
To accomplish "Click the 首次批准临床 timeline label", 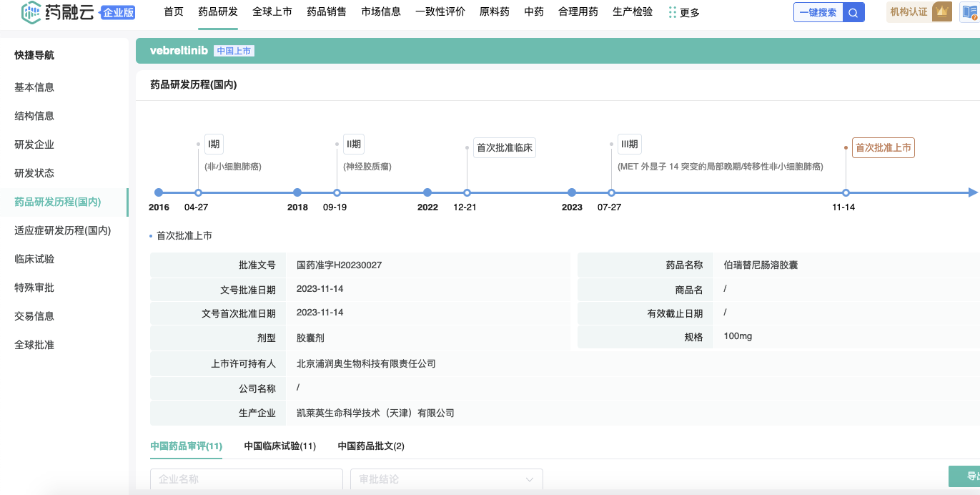I will click(x=505, y=147).
